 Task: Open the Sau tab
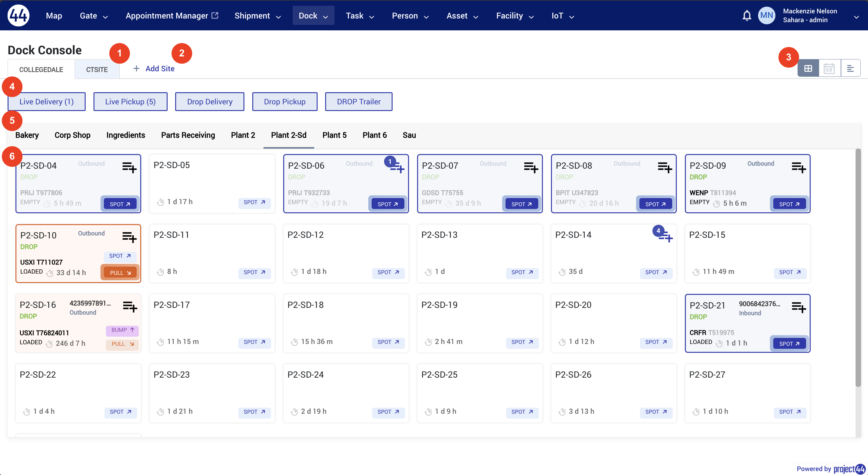click(x=409, y=135)
